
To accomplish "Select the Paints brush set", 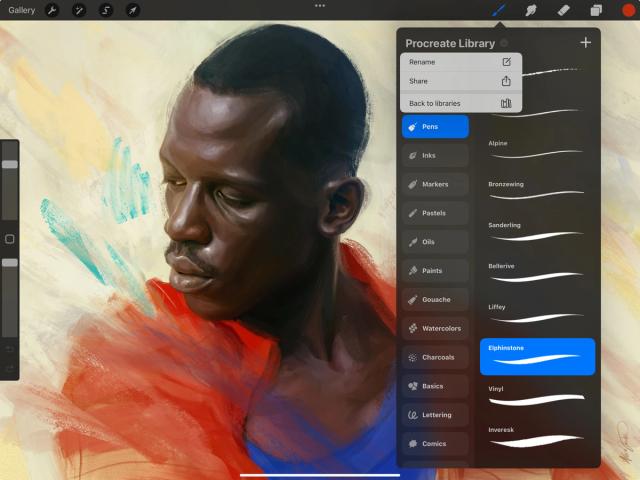I will coord(435,271).
